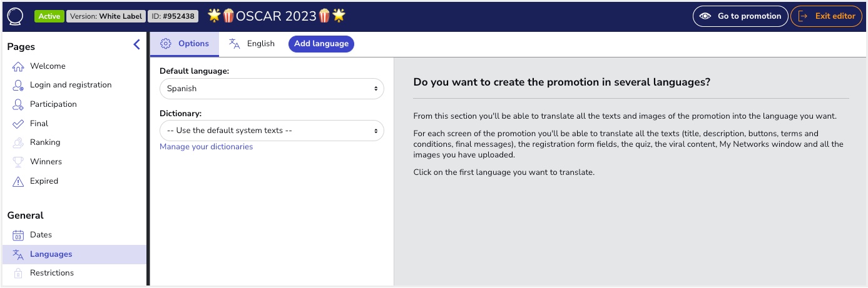The height and width of the screenshot is (288, 868).
Task: Open the Dictionary dropdown
Action: (272, 131)
